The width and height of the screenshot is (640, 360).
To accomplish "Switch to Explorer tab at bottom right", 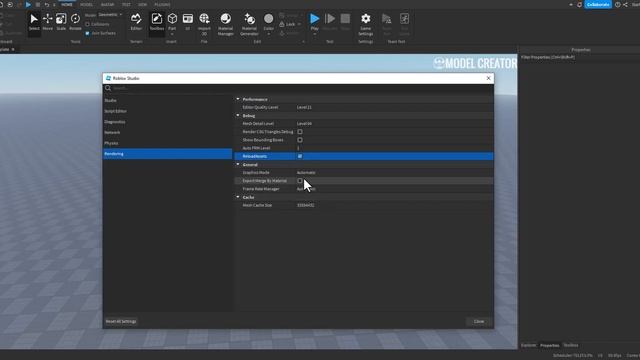I will (529, 345).
